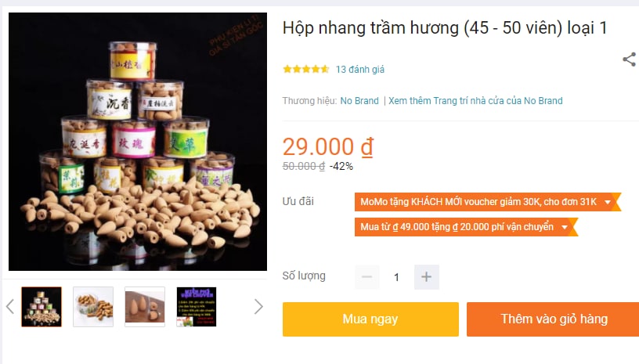Image resolution: width=639 pixels, height=364 pixels.
Task: Click the share icon beside the title
Action: tap(630, 59)
